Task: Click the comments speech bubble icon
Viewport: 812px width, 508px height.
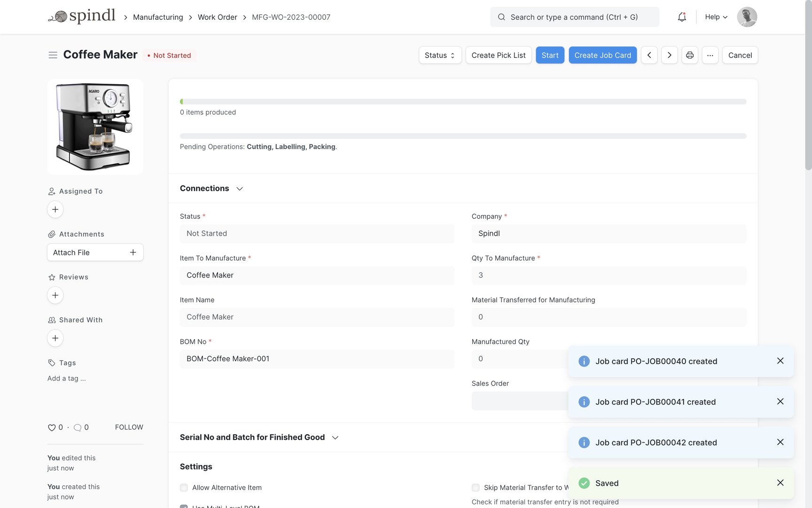Action: [78, 427]
